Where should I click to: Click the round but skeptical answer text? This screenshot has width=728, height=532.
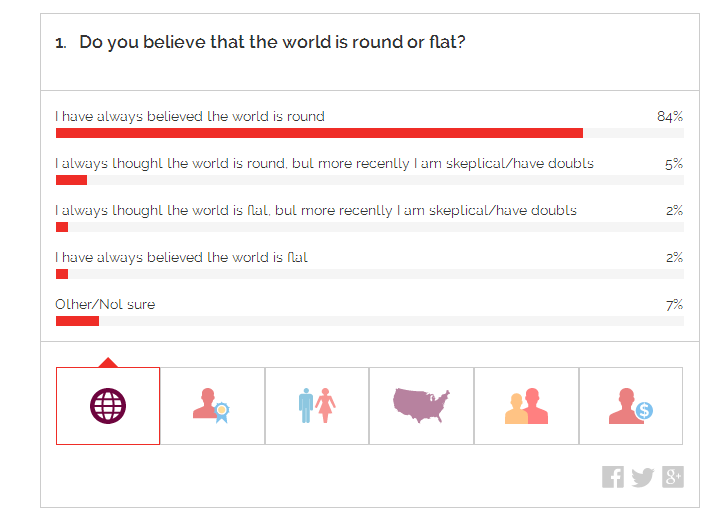324,163
